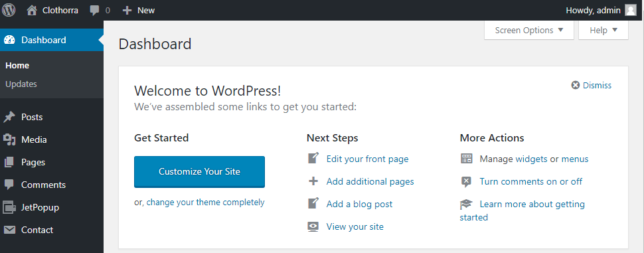
Task: Click the JetPopup icon in the sidebar
Action: click(x=9, y=207)
